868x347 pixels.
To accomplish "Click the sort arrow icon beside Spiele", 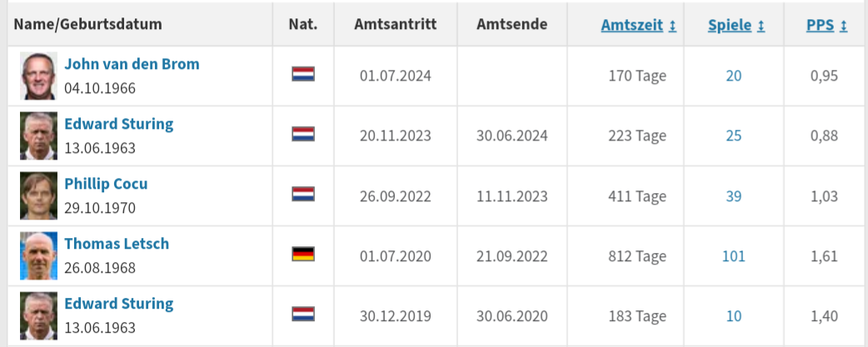I will point(761,26).
